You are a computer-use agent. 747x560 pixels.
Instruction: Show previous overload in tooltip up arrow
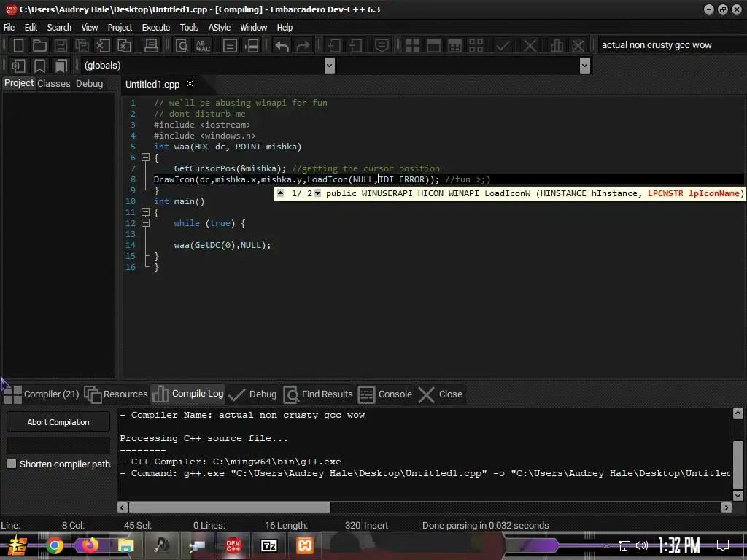pos(281,192)
